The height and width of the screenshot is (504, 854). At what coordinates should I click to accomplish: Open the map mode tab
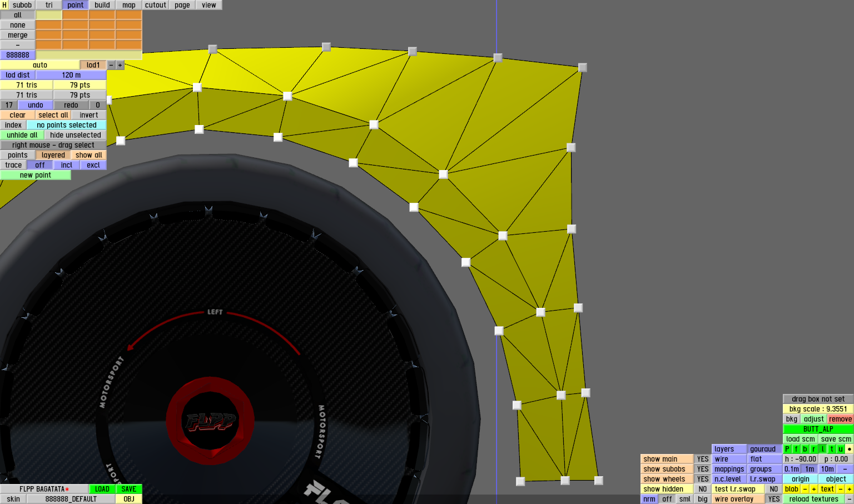129,5
